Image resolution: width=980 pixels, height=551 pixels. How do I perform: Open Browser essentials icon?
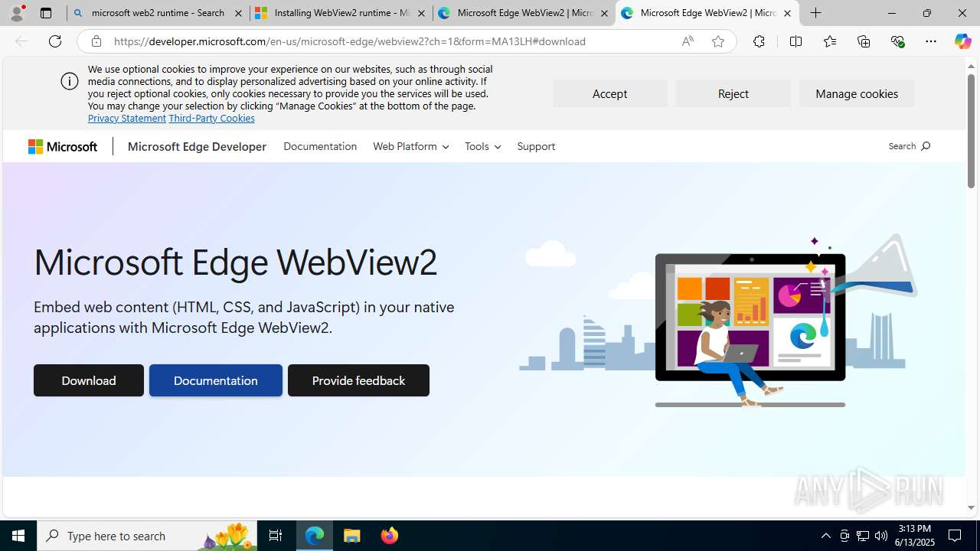tap(898, 41)
